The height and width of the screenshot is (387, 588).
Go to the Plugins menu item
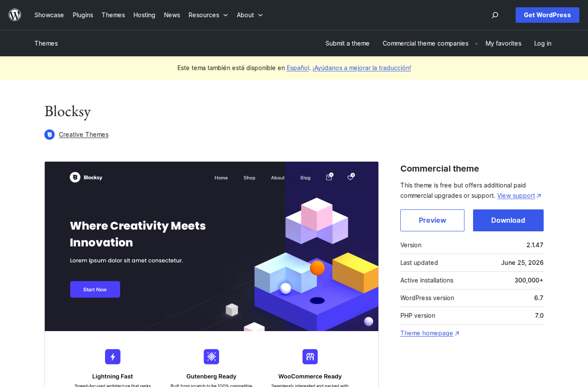point(83,15)
